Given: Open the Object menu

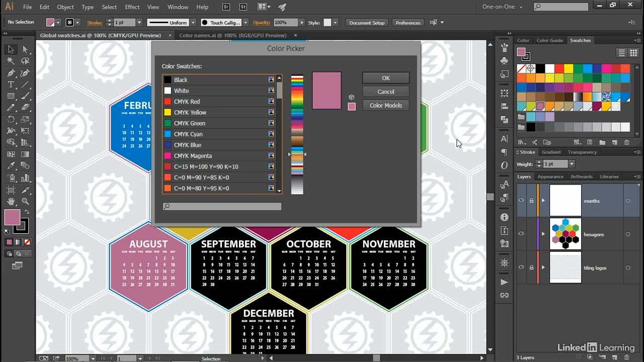Looking at the screenshot, I should click(65, 7).
